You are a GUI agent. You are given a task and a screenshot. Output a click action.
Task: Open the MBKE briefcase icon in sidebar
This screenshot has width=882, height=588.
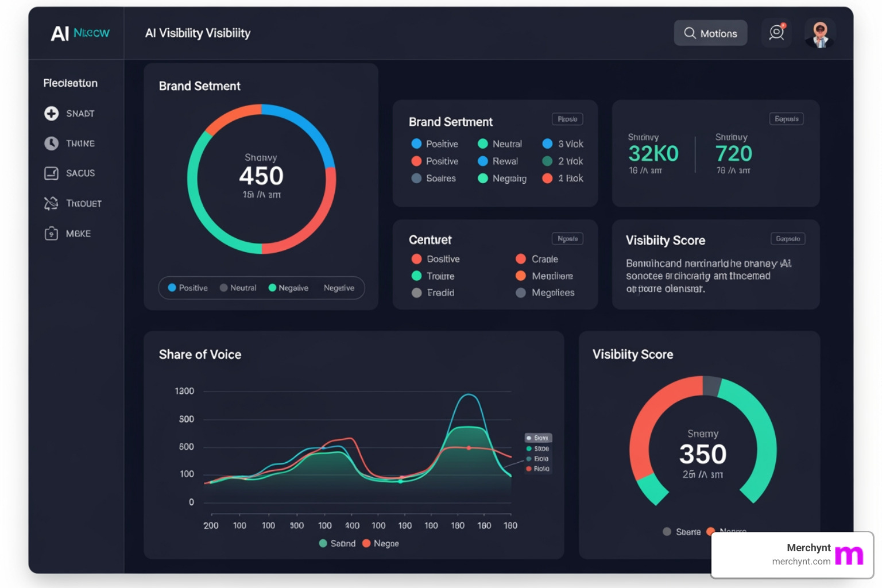click(x=52, y=233)
